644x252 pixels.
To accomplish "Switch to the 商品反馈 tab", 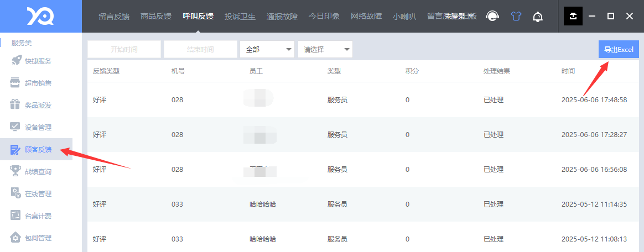I will pyautogui.click(x=156, y=17).
